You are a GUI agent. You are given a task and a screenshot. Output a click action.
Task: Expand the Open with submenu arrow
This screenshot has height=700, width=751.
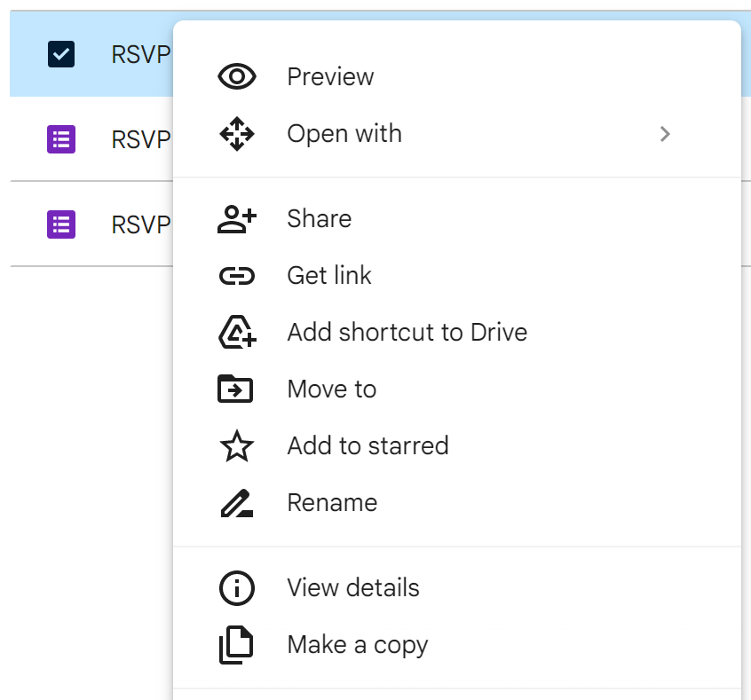[665, 134]
